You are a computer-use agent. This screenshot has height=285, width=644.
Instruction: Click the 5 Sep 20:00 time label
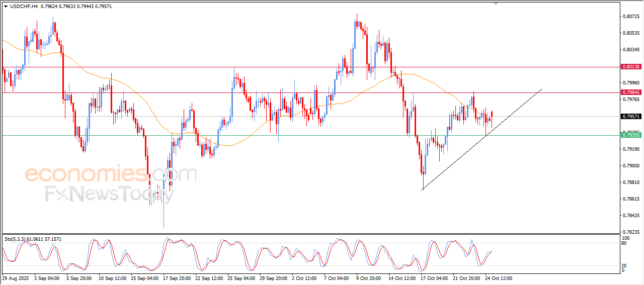pyautogui.click(x=78, y=278)
